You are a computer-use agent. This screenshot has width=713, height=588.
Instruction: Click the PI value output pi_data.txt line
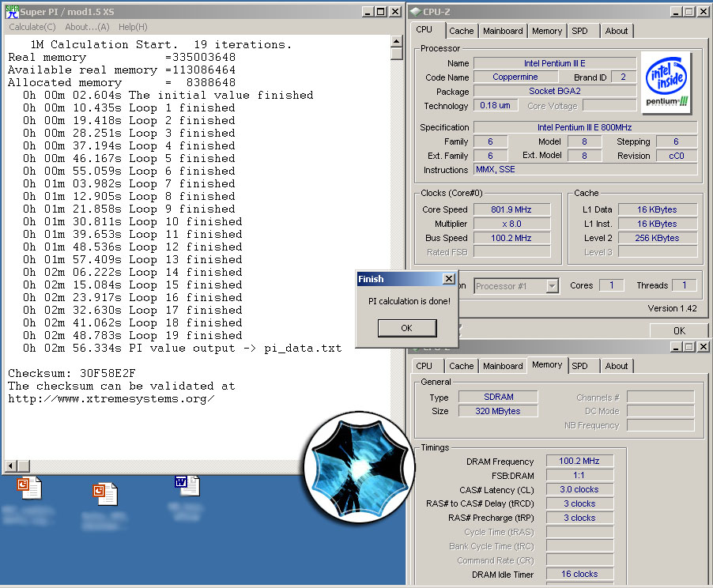(182, 348)
